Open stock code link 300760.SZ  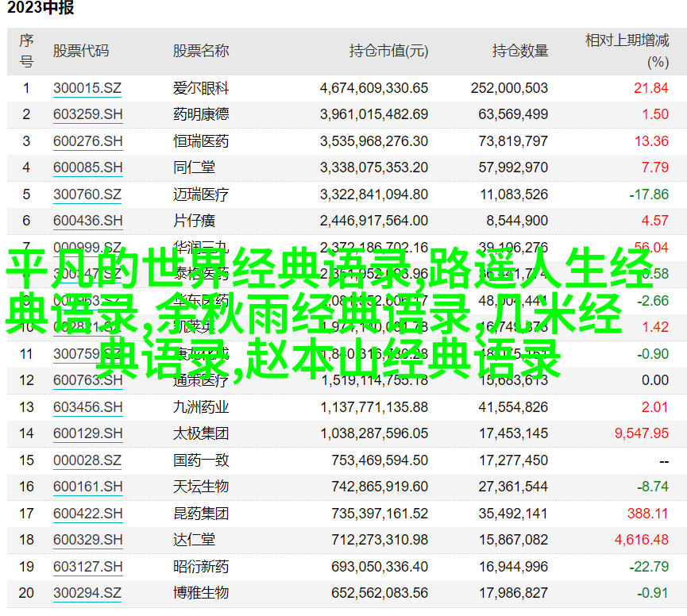(x=87, y=194)
